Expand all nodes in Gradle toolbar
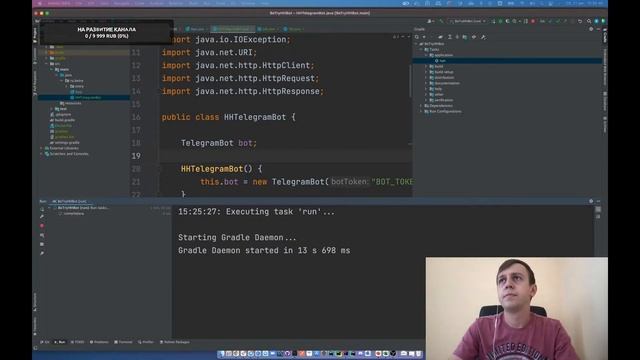 (449, 37)
